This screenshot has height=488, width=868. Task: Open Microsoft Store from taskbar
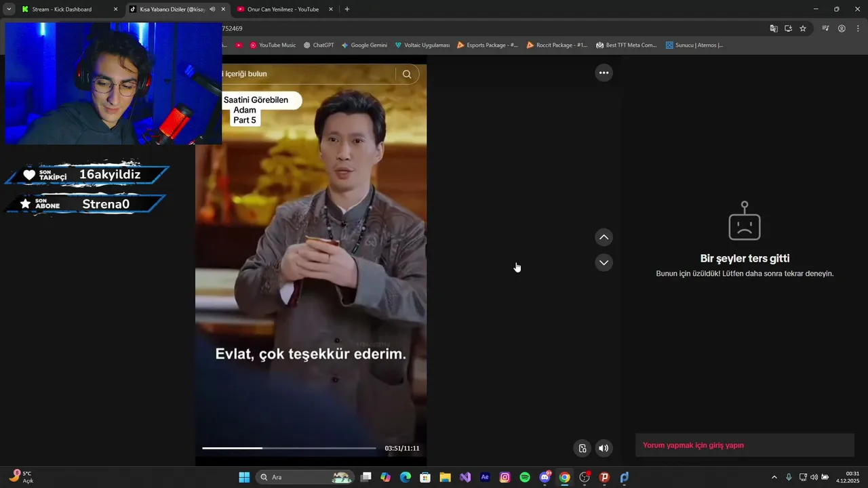click(425, 477)
